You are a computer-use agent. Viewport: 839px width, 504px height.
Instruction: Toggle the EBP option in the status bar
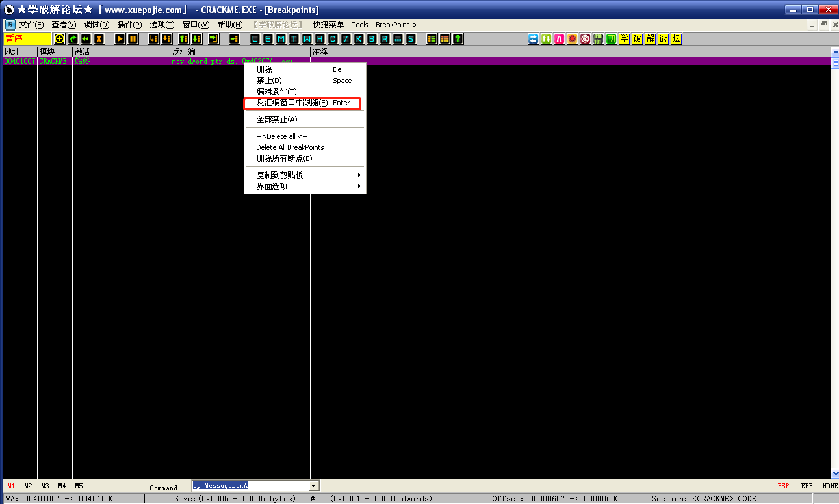click(x=807, y=486)
